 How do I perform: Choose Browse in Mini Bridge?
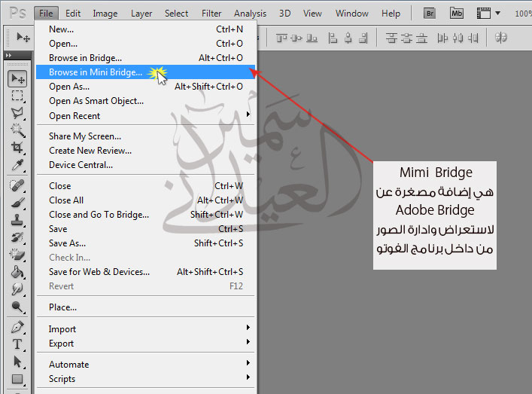pyautogui.click(x=145, y=72)
